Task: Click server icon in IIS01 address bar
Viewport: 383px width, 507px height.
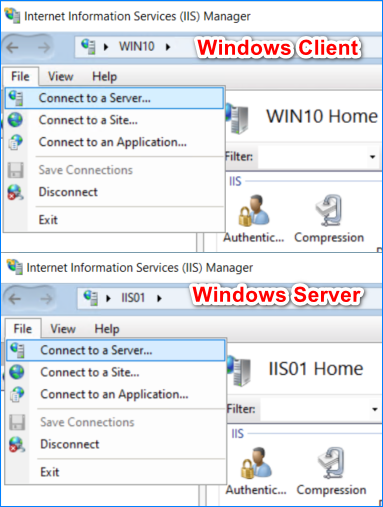Action: coord(91,298)
